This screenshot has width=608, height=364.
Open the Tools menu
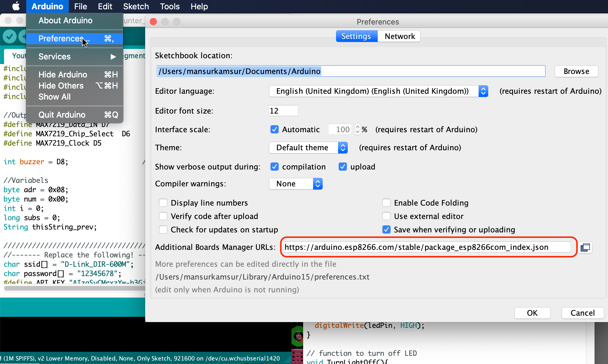(170, 6)
